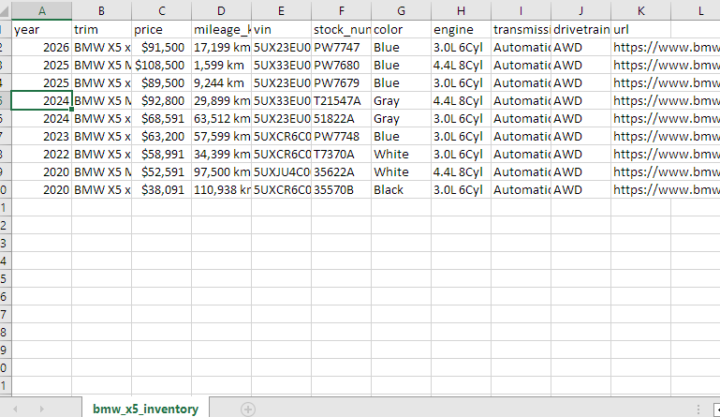Add a new sheet with plus icon
720x417 pixels.
click(x=248, y=409)
